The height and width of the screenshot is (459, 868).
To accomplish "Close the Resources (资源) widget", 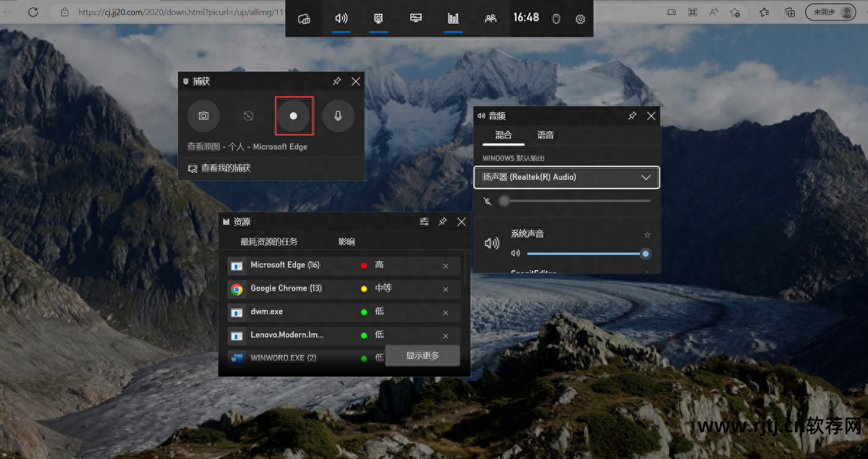I will (461, 222).
